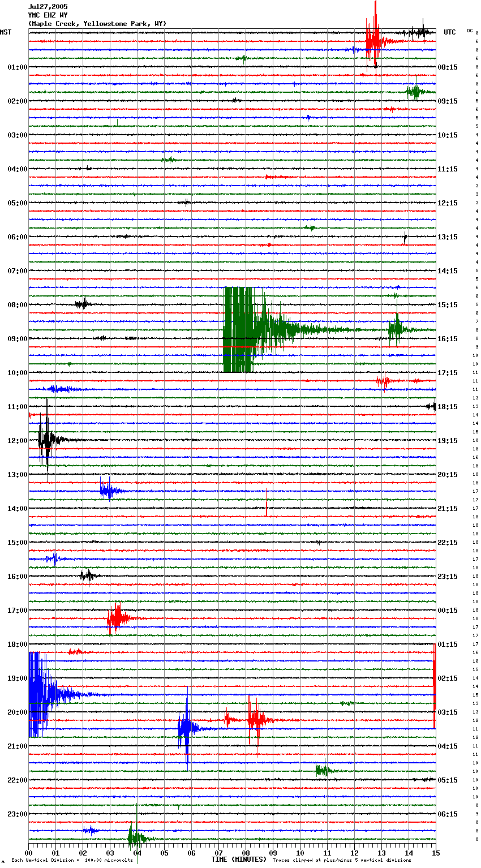Click the 15:15 UTC time label
This screenshot has width=481, height=868.
[448, 305]
